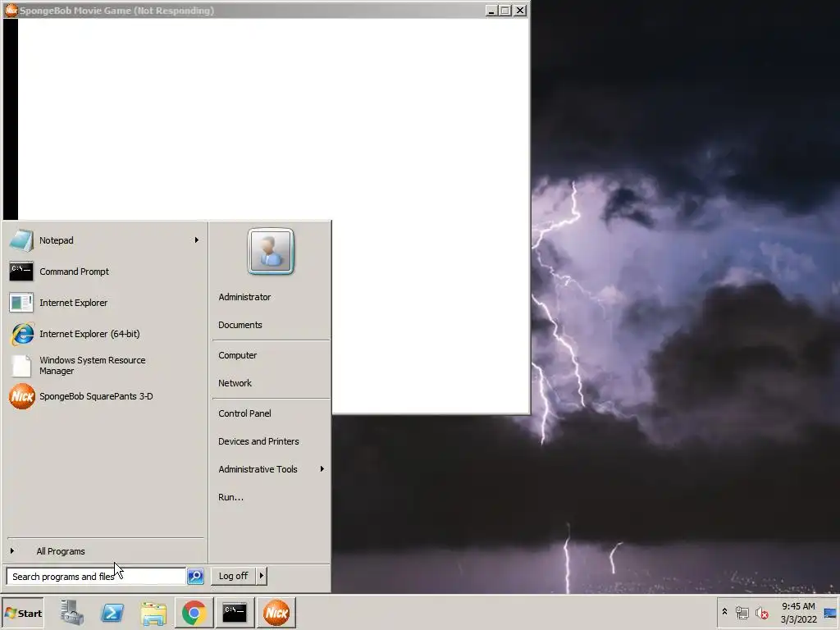The height and width of the screenshot is (630, 840).
Task: Expand All Programs list
Action: point(105,551)
